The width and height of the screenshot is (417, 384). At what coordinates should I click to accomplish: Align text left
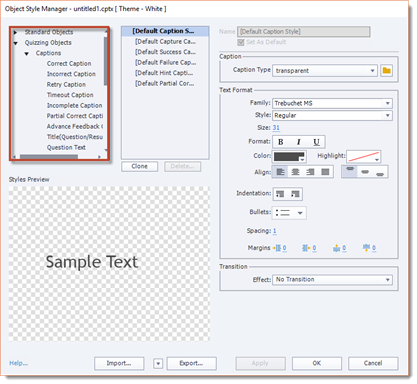[281, 172]
